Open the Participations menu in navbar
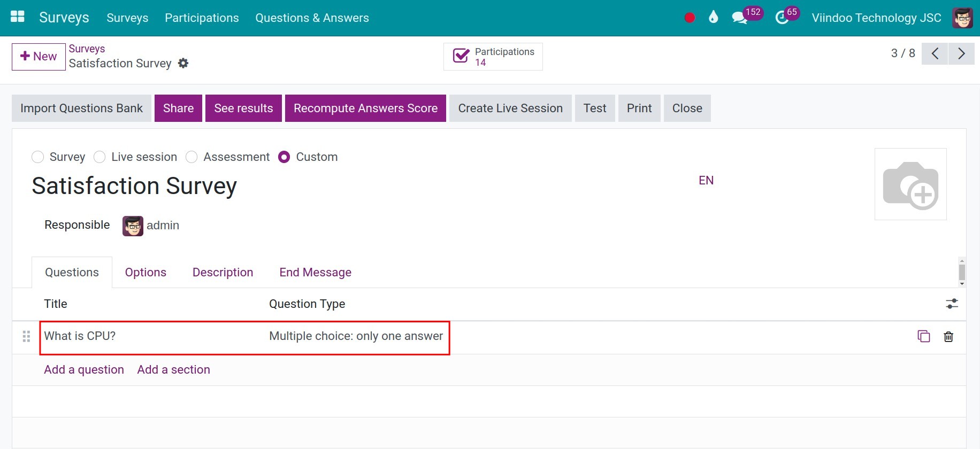Viewport: 980px width, 449px height. pos(202,18)
